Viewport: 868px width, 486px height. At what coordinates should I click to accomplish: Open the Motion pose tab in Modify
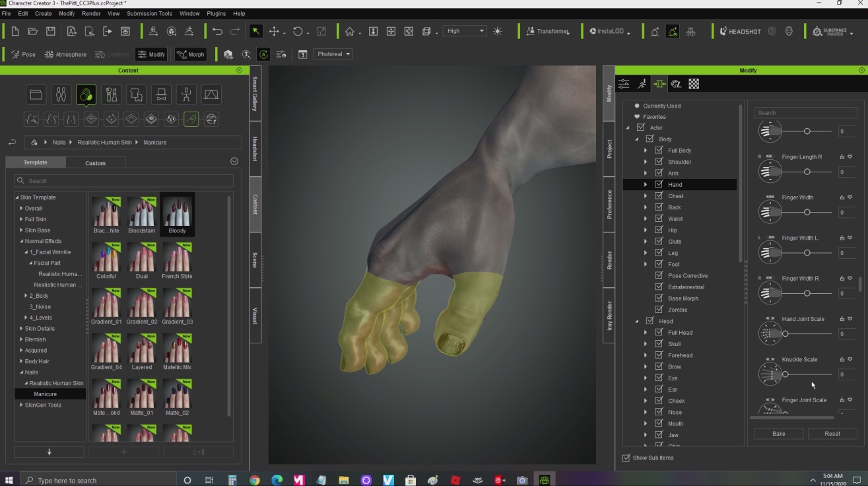tap(642, 84)
